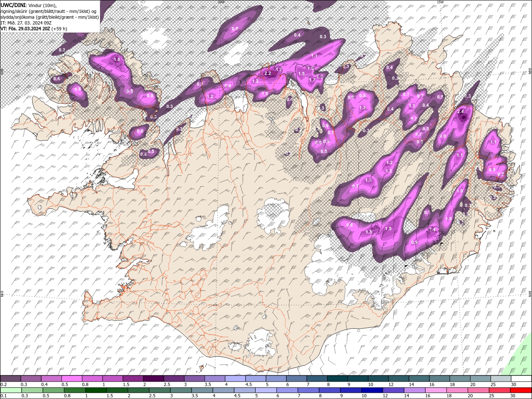The width and height of the screenshot is (532, 399).
Task: Click the 1.8 snowfall value over the Westfjords
Action: click(x=117, y=60)
